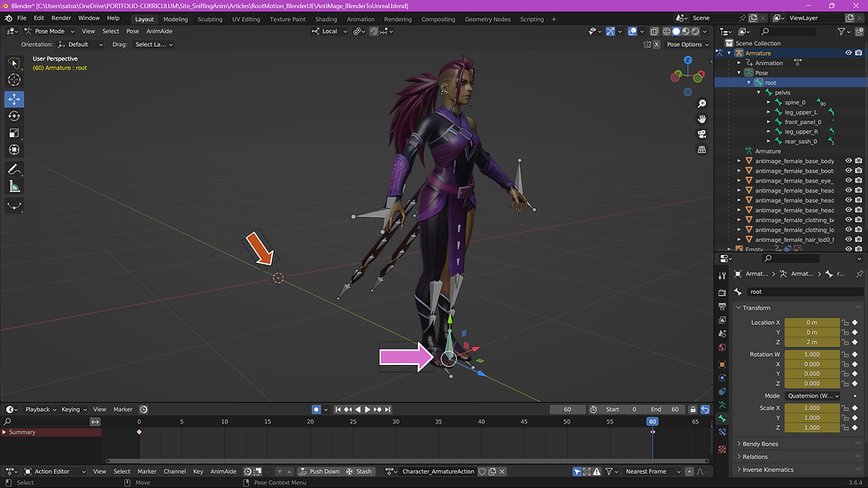Screen dimensions: 868x488
Task: Play the animation forward
Action: pyautogui.click(x=368, y=409)
